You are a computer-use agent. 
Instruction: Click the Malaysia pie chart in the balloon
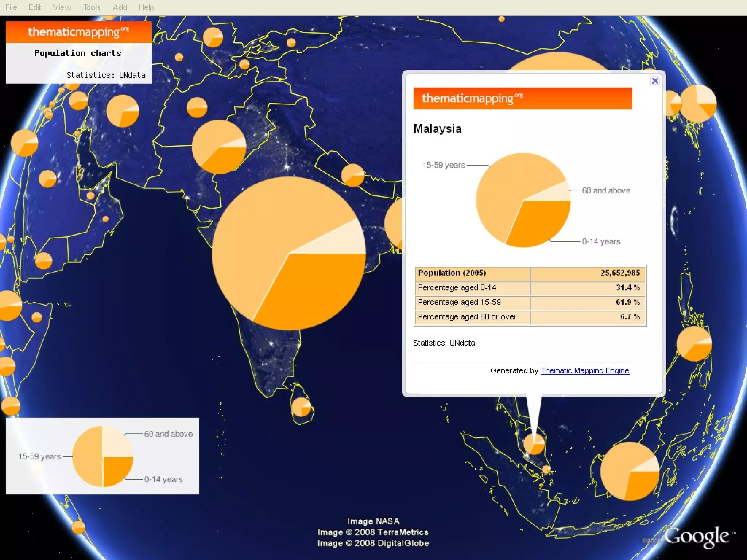point(523,200)
